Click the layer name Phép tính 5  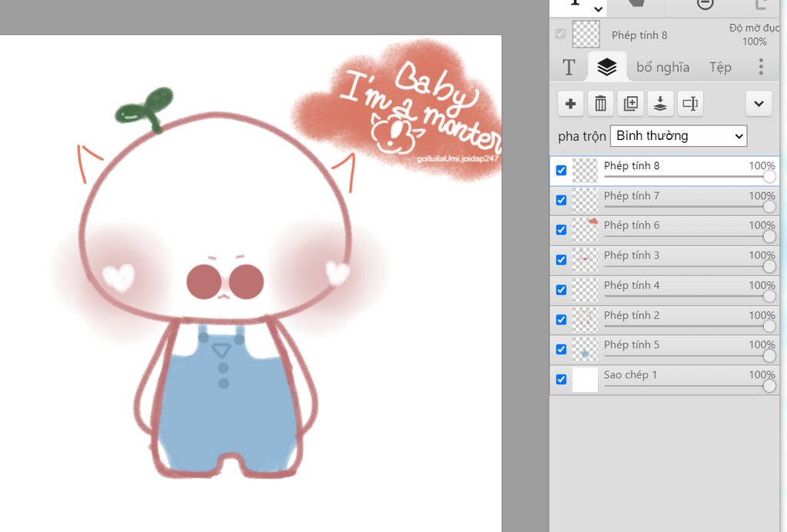pyautogui.click(x=632, y=345)
